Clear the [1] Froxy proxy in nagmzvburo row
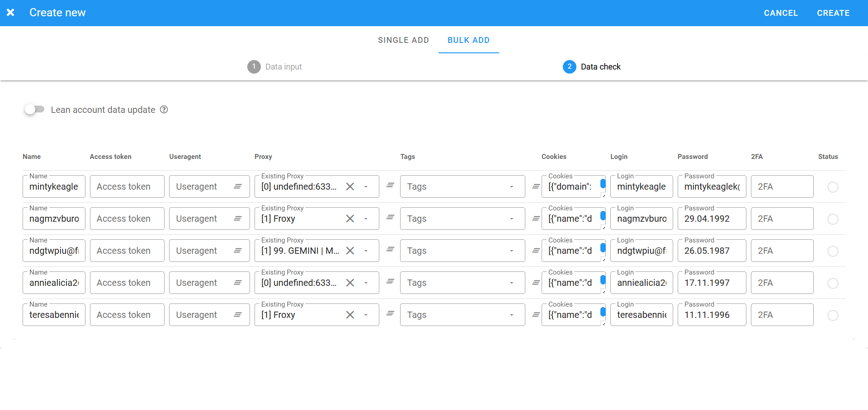The width and height of the screenshot is (868, 410). pyautogui.click(x=350, y=219)
